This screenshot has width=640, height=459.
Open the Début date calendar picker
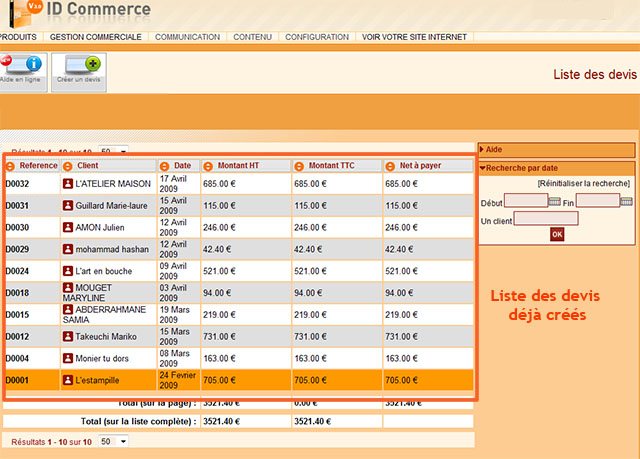[x=555, y=201]
